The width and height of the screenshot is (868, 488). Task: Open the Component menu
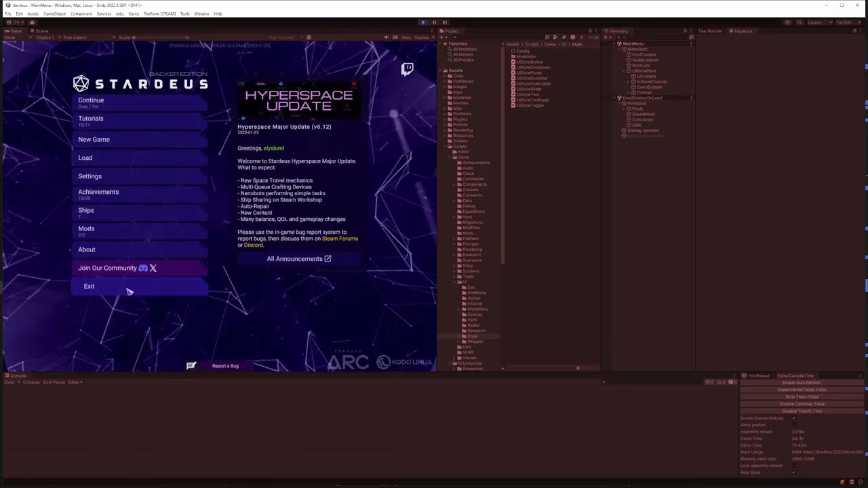[x=81, y=14]
